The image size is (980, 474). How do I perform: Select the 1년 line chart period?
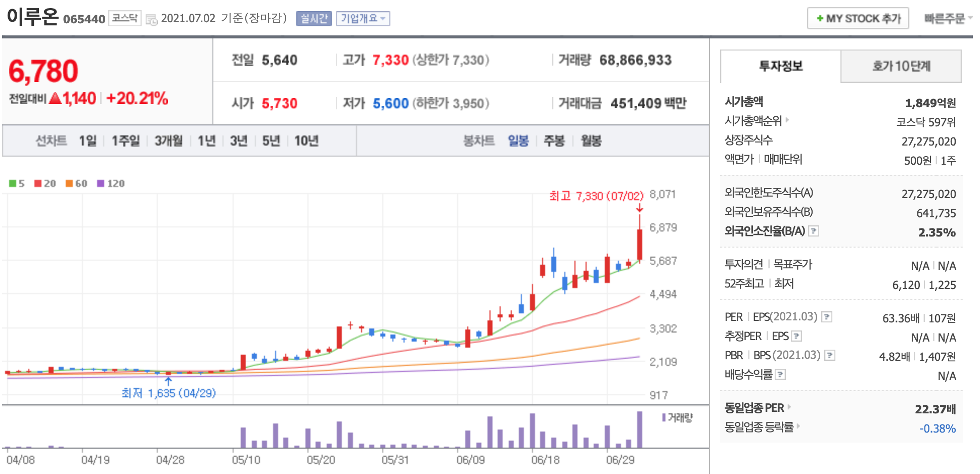tap(206, 140)
